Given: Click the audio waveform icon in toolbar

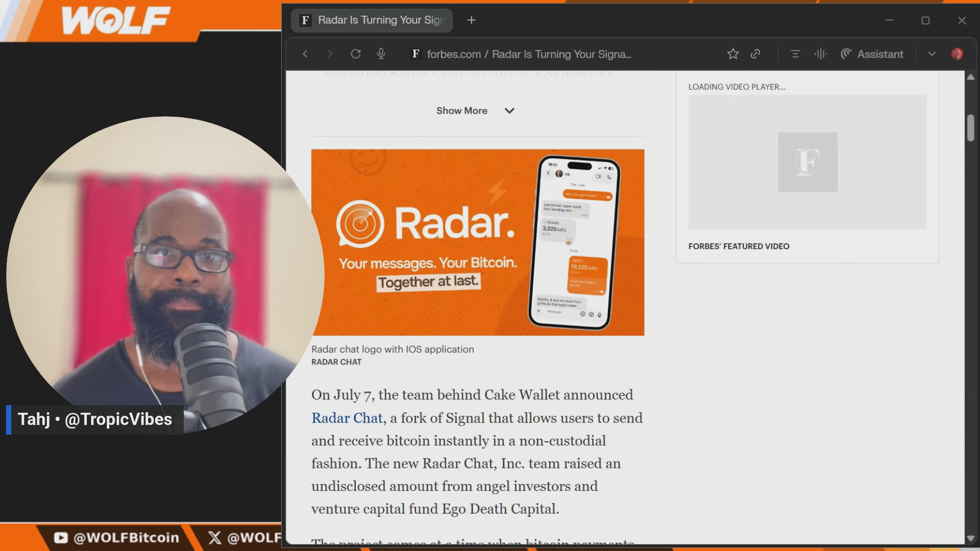Looking at the screenshot, I should [x=821, y=54].
